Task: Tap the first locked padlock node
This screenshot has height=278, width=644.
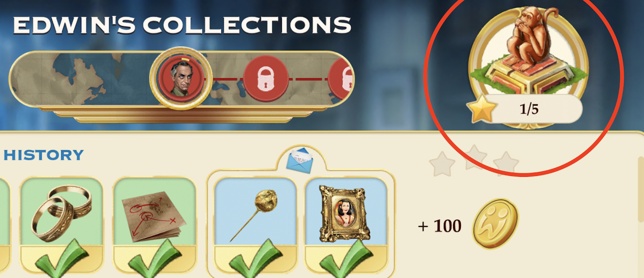Action: 266,79
